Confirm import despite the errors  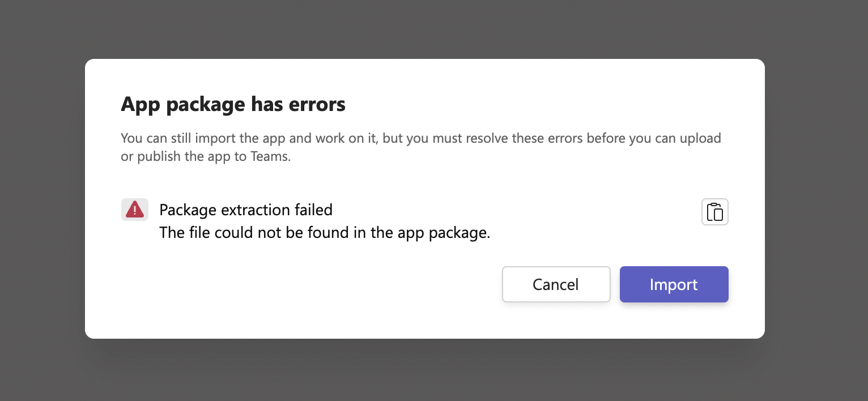click(674, 284)
